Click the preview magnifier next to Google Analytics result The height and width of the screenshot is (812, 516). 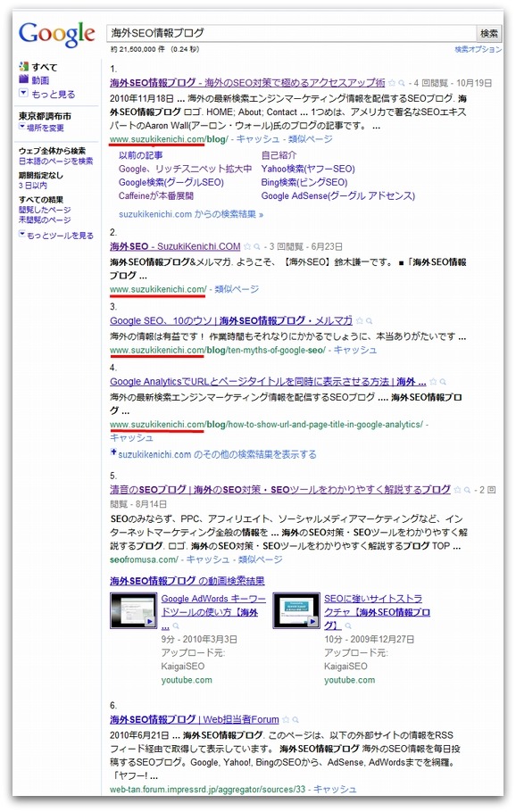point(443,382)
